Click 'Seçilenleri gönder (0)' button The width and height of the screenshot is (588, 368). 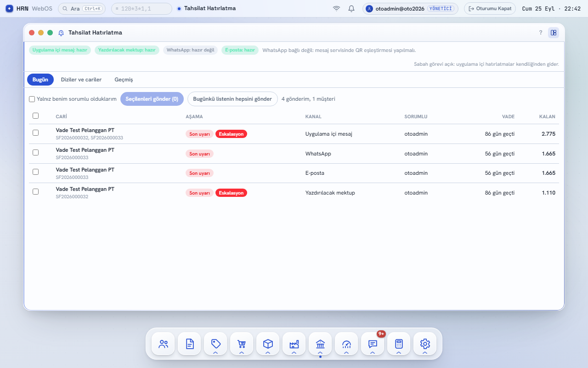[152, 99]
